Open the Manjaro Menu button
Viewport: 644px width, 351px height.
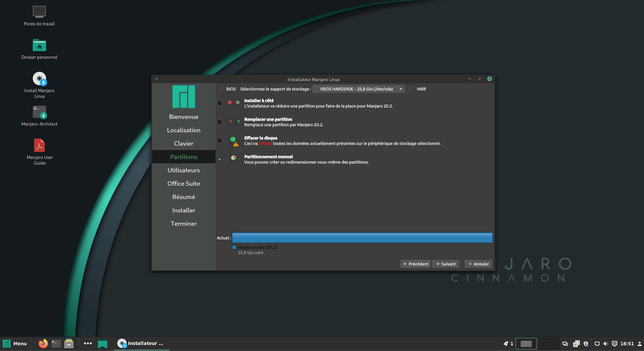pyautogui.click(x=15, y=344)
